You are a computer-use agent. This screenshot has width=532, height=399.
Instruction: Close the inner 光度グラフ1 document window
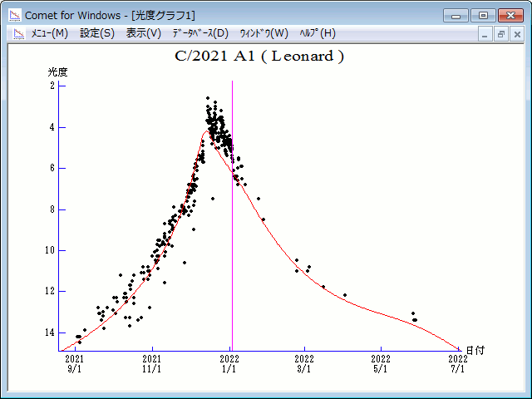pos(515,34)
